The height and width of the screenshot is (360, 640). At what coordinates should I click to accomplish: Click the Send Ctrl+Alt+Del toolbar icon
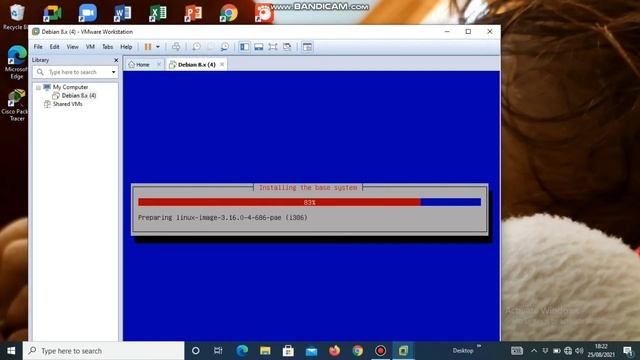pos(176,47)
